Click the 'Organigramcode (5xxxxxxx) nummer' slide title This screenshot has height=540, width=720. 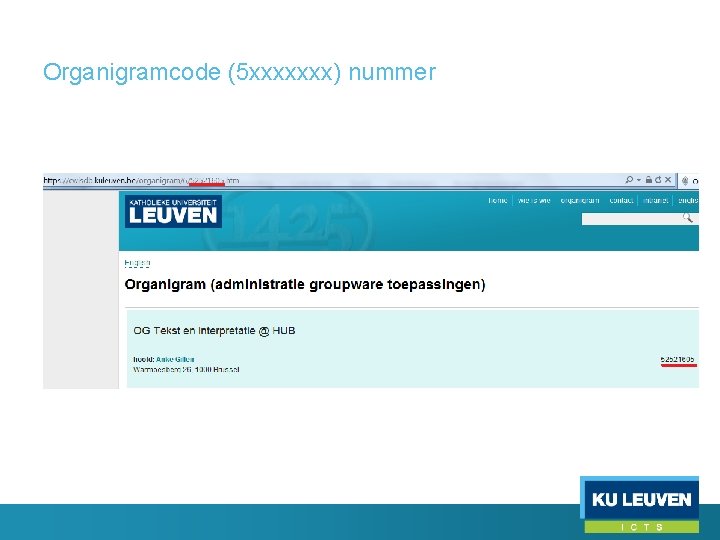[x=239, y=73]
